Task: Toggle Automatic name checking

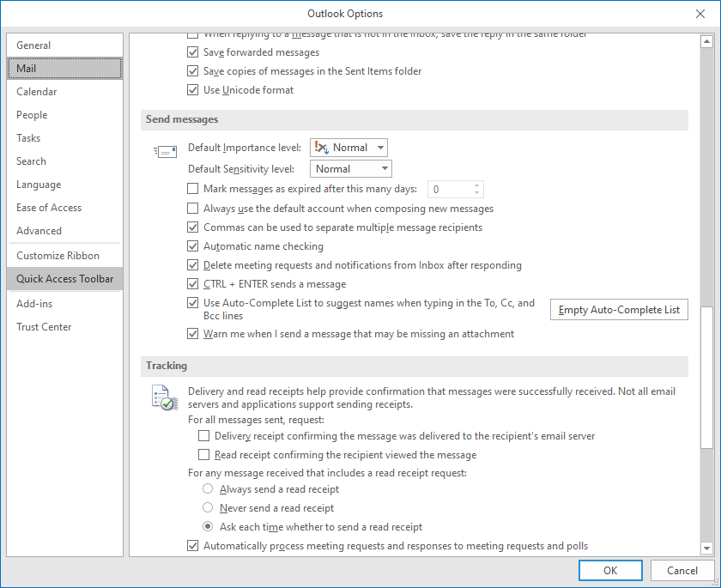Action: [193, 246]
